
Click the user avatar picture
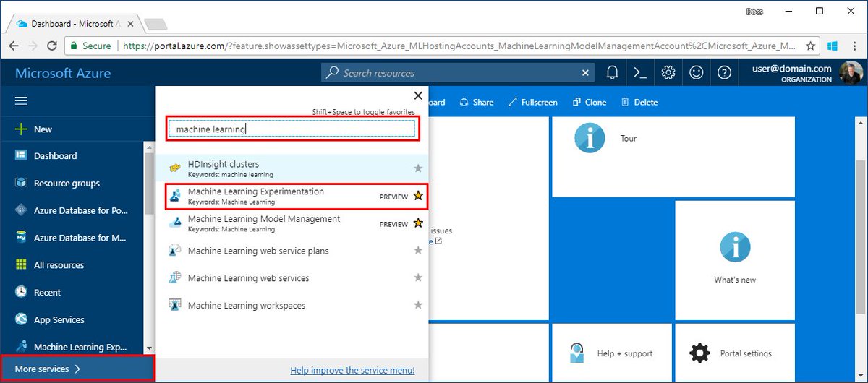(851, 73)
